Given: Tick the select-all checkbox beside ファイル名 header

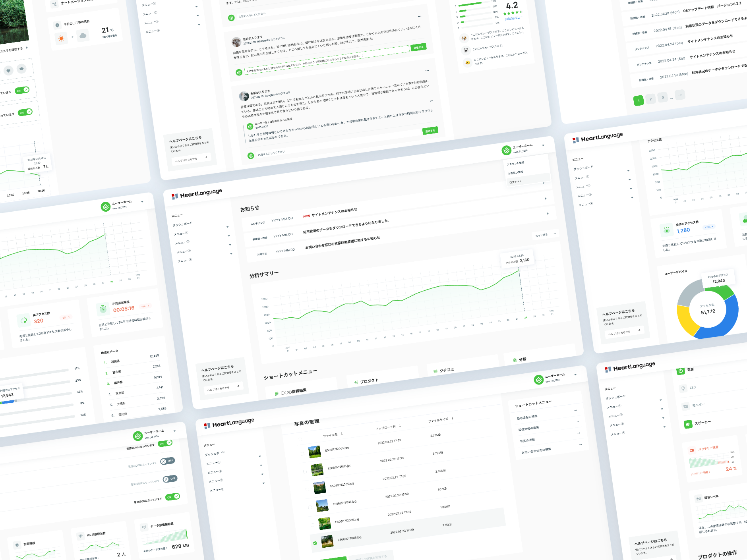Looking at the screenshot, I should (300, 439).
